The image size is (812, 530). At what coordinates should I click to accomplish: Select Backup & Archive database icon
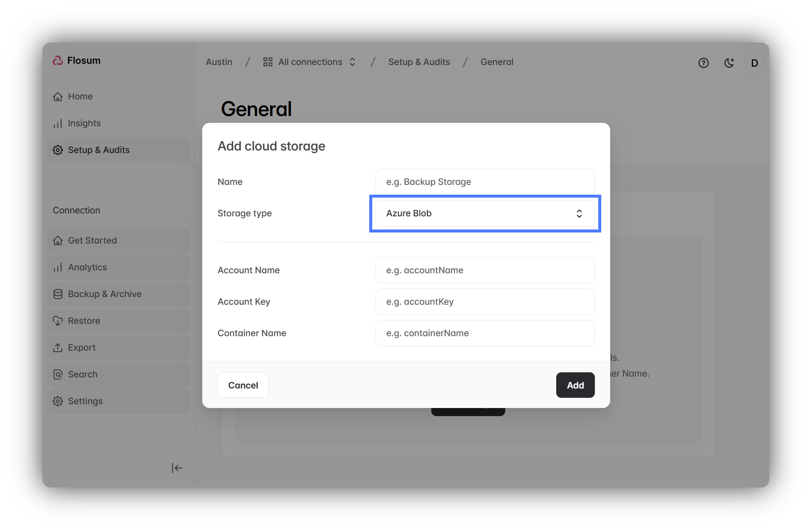click(x=58, y=294)
